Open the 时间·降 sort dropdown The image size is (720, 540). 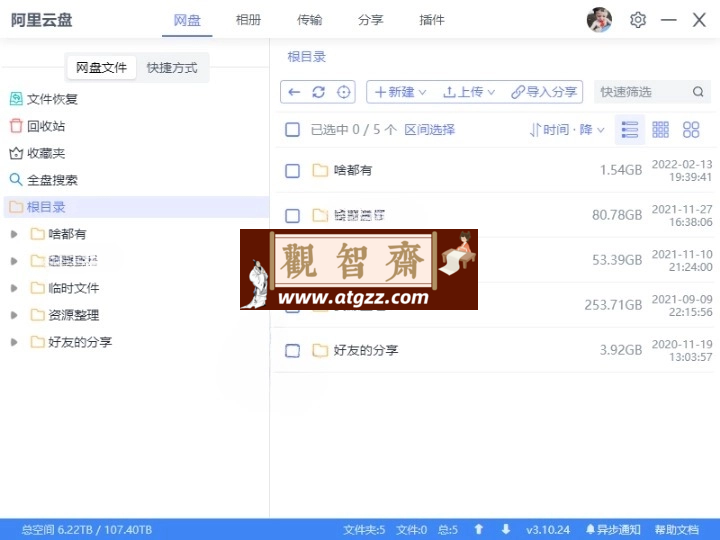point(567,130)
